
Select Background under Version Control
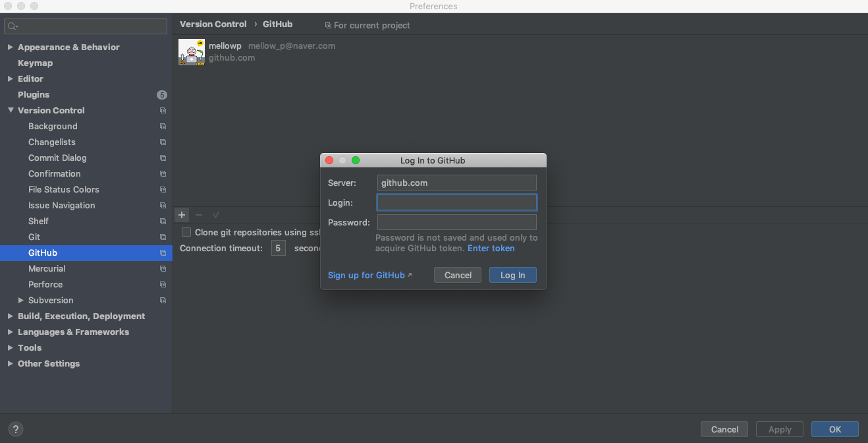(53, 127)
